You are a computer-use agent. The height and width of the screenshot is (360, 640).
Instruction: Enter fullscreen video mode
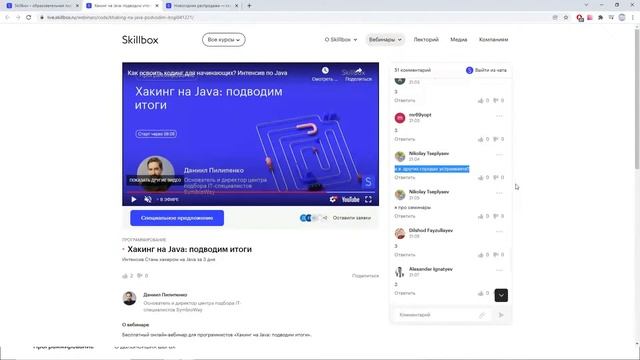point(368,199)
